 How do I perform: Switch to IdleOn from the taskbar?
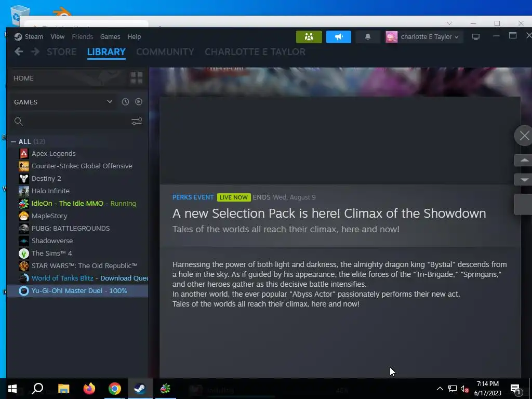point(165,389)
